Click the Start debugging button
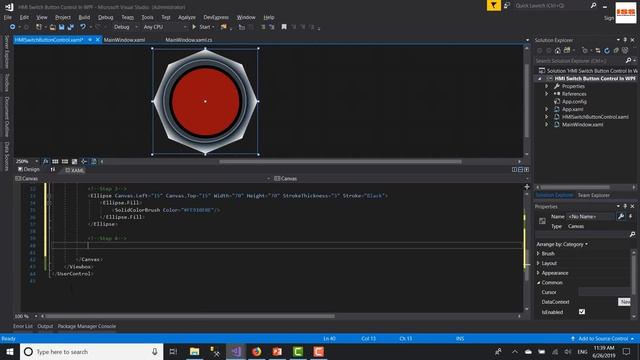640x360 pixels. click(203, 27)
